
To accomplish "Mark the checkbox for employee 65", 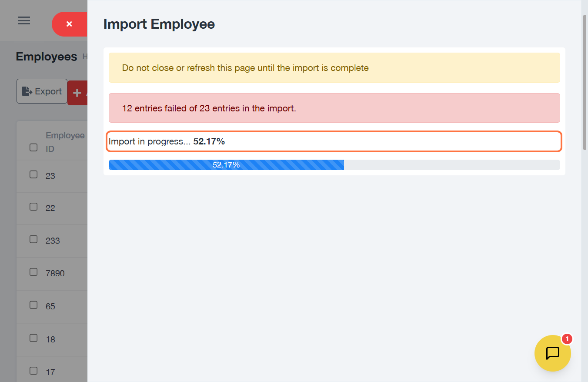I will point(33,305).
